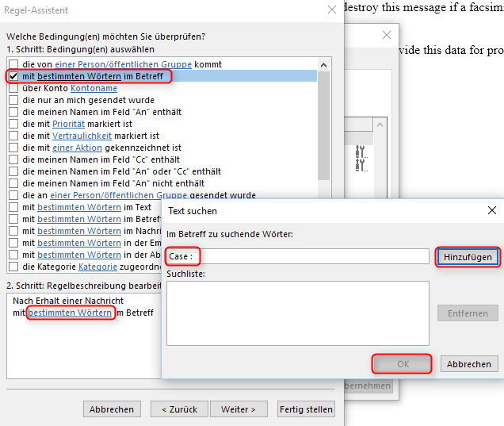Check 'mit bestimmten Wörtern im Nachri…' checkbox
The height and width of the screenshot is (426, 504).
pos(13,231)
